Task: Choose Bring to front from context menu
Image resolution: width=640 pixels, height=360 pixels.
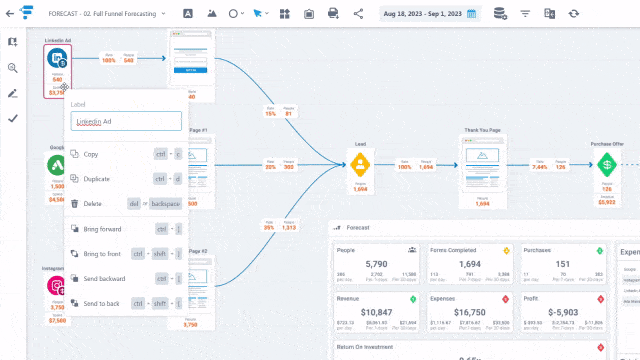Action: pyautogui.click(x=126, y=254)
